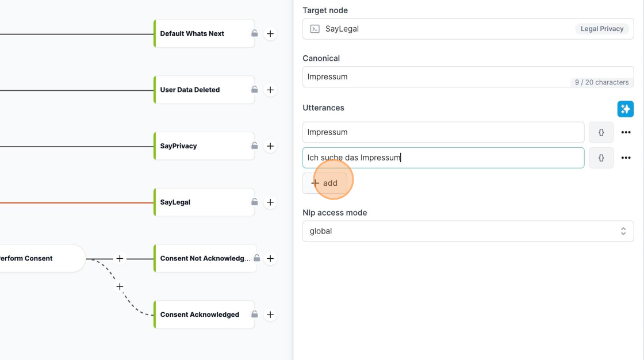Screen dimensions: 644x360
Task: Insert variable braces for Impressum utterance
Action: [601, 132]
